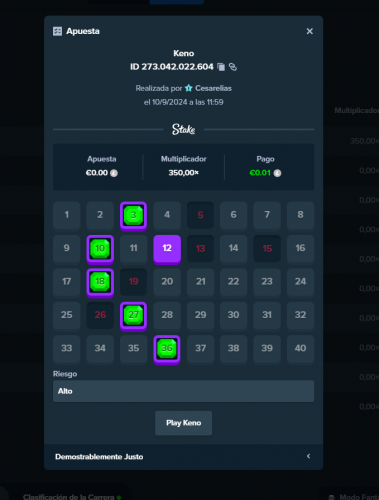The width and height of the screenshot is (379, 500).
Task: Click keno tile number 24
Action: (x=300, y=282)
